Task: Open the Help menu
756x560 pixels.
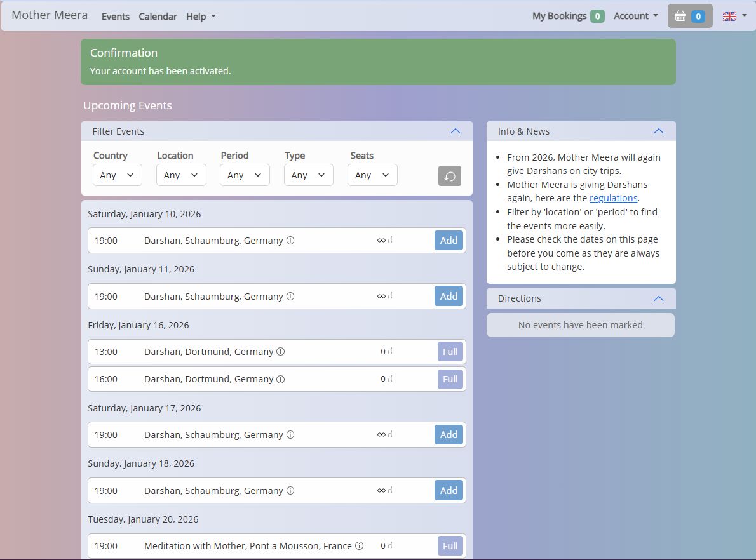Action: (x=200, y=17)
